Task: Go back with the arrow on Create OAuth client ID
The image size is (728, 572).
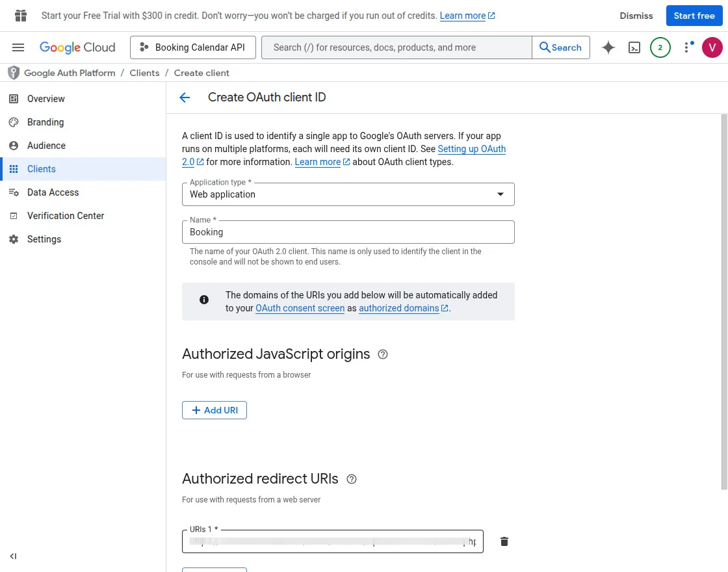Action: tap(185, 97)
